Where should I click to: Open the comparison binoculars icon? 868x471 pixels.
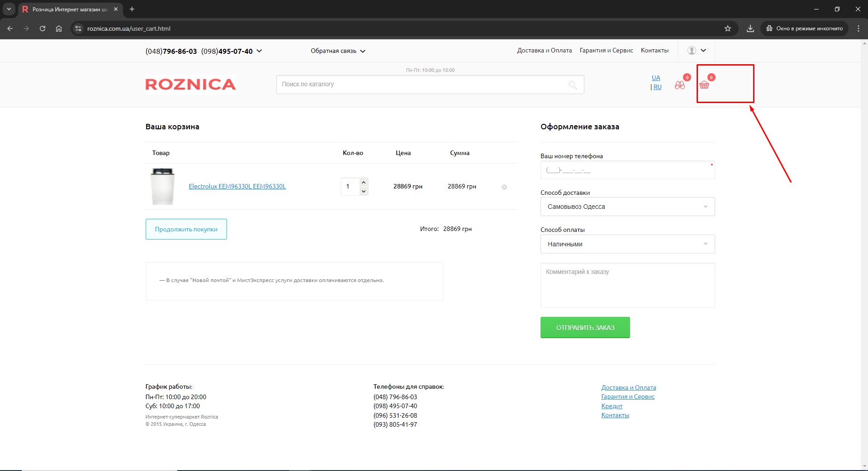tap(679, 85)
